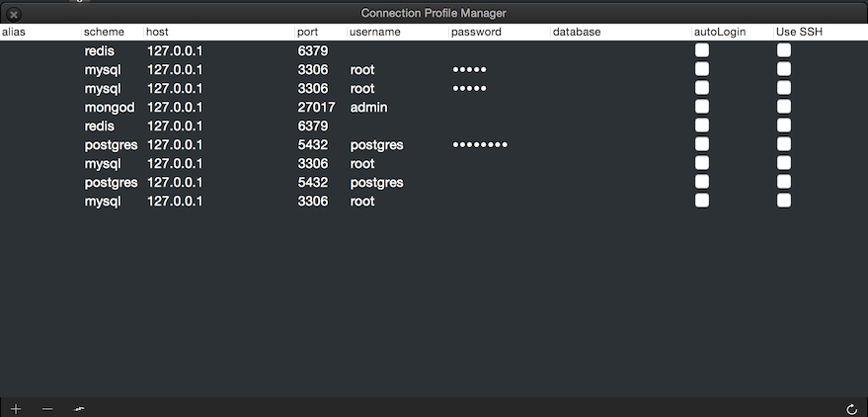Click the connect icon in bottom toolbar
Image resolution: width=868 pixels, height=417 pixels.
(79, 409)
